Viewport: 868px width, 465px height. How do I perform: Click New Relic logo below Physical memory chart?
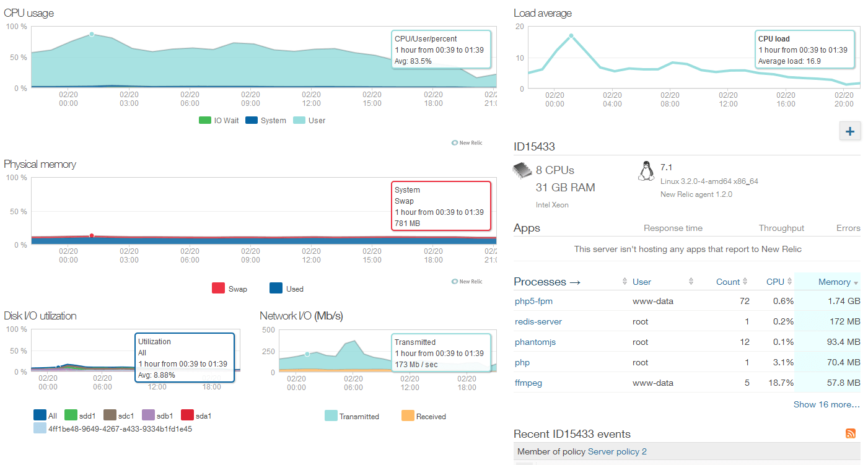point(467,281)
